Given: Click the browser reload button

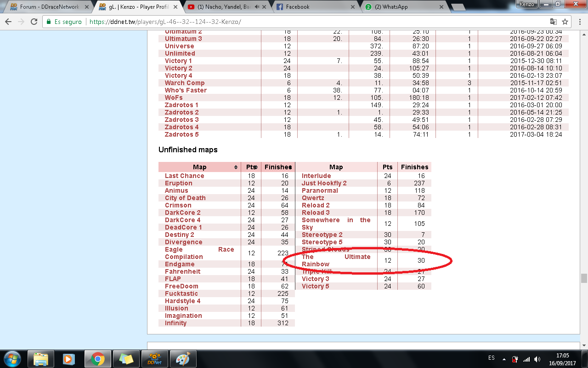Looking at the screenshot, I should [34, 22].
